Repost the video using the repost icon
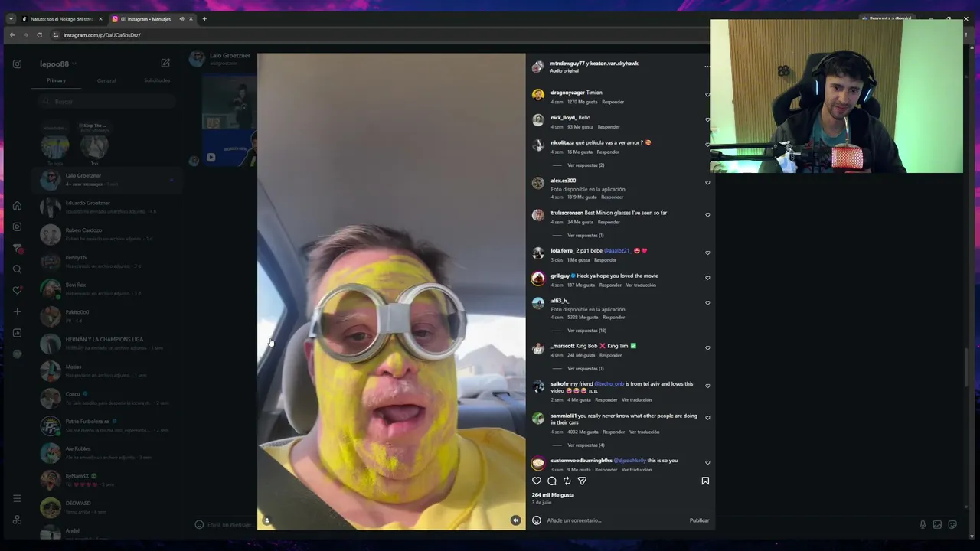980x551 pixels. click(x=567, y=481)
